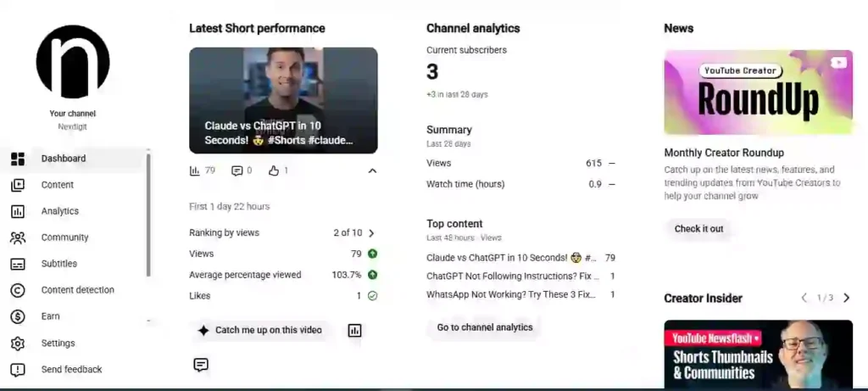
Task: Select Subtitles in the sidebar menu
Action: [75, 264]
